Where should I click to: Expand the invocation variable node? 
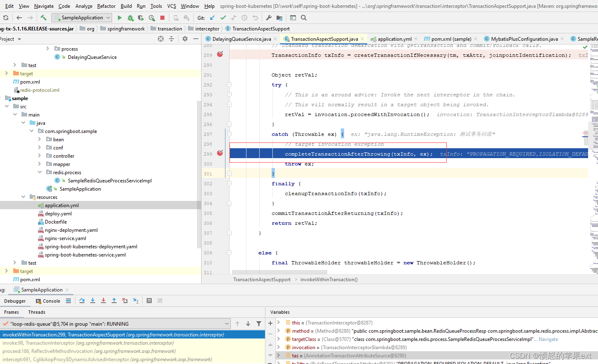(x=279, y=347)
